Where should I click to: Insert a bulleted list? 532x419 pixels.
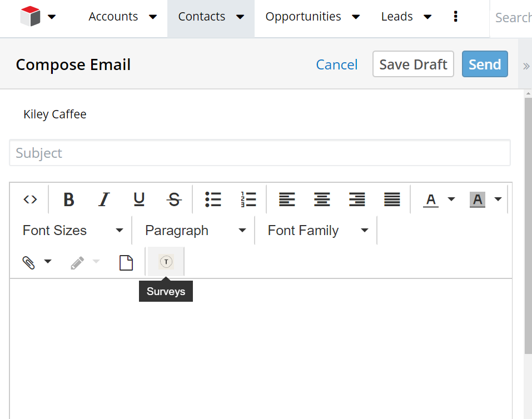[213, 199]
